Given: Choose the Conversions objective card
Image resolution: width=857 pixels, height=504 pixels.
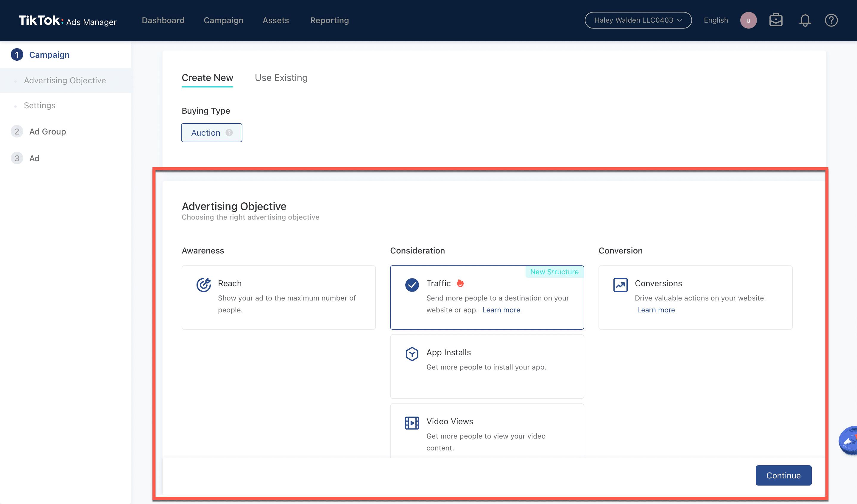Looking at the screenshot, I should (x=695, y=297).
